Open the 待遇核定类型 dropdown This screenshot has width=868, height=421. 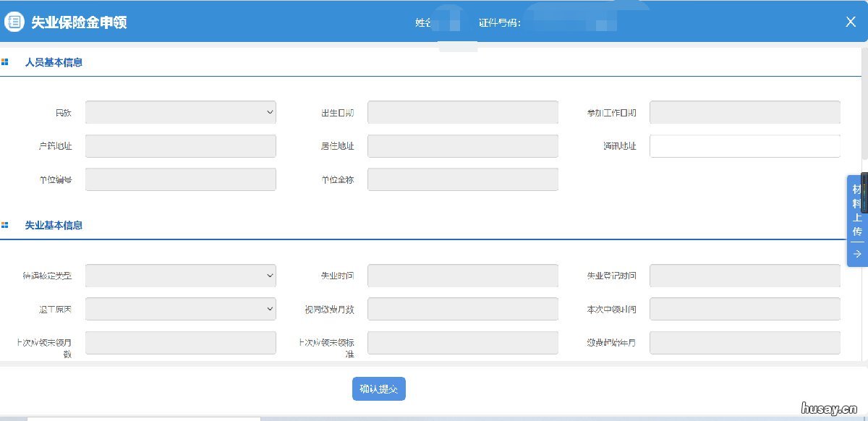(x=180, y=276)
